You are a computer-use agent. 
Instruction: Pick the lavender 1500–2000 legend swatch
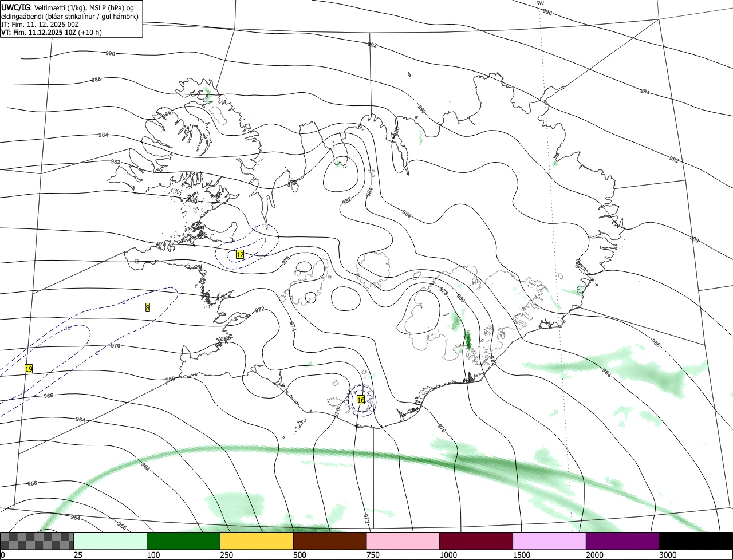coord(549,541)
